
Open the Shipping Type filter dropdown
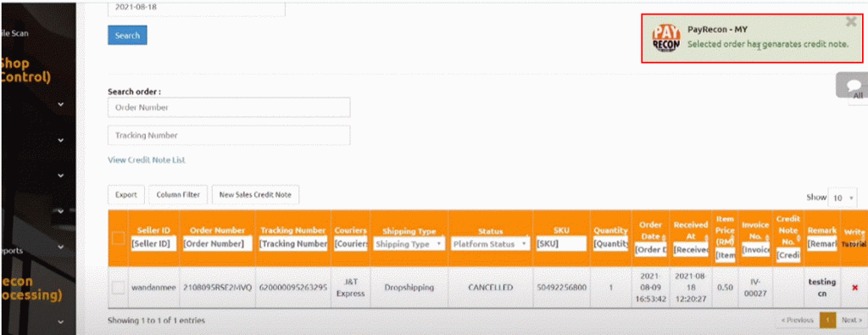(x=409, y=243)
